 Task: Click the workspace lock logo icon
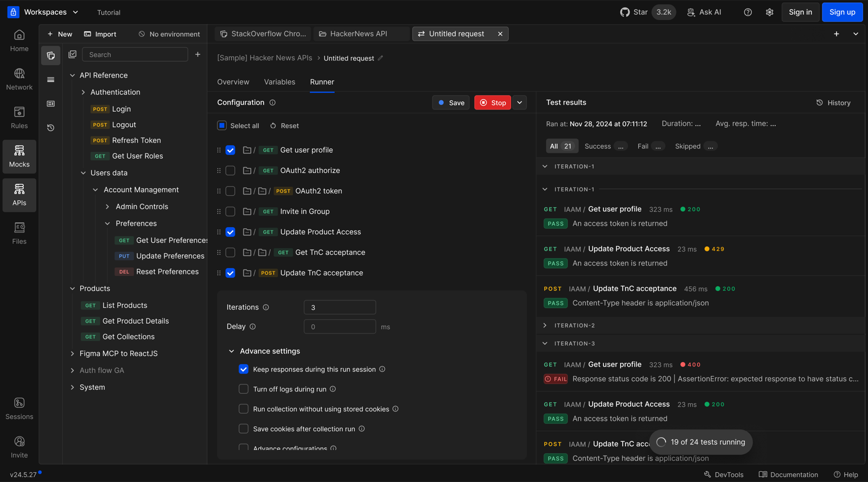tap(13, 12)
